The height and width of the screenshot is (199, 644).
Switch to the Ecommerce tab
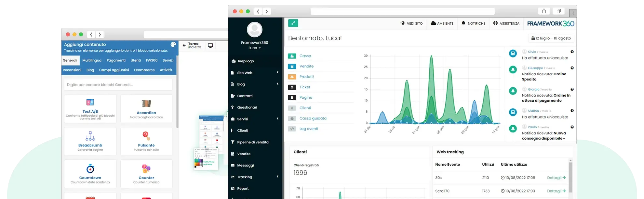click(144, 70)
